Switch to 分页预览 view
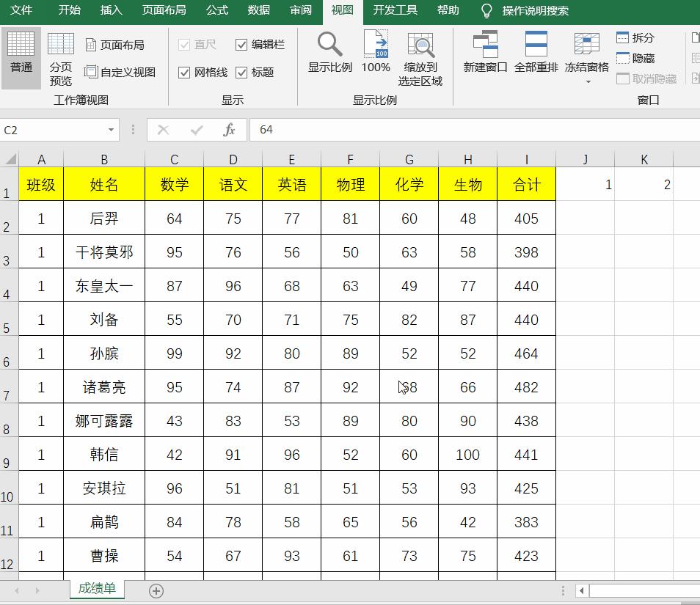Screen dimensions: 700x605 tap(61, 57)
